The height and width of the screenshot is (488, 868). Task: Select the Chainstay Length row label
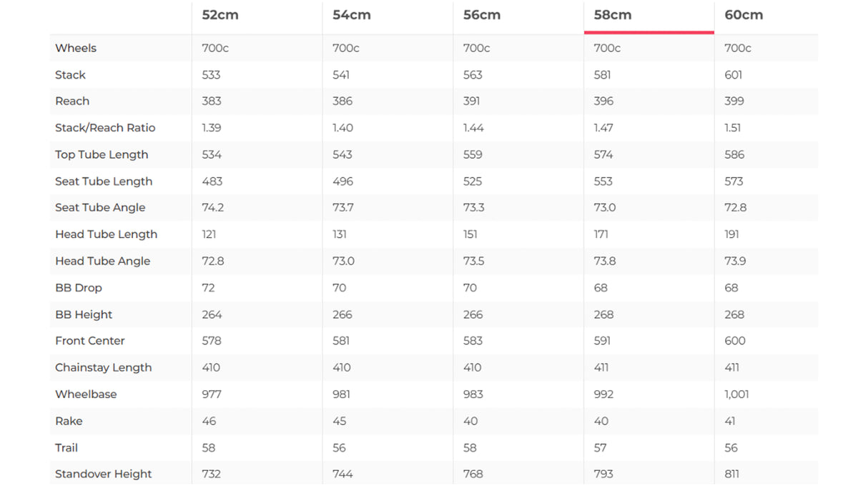pyautogui.click(x=104, y=367)
